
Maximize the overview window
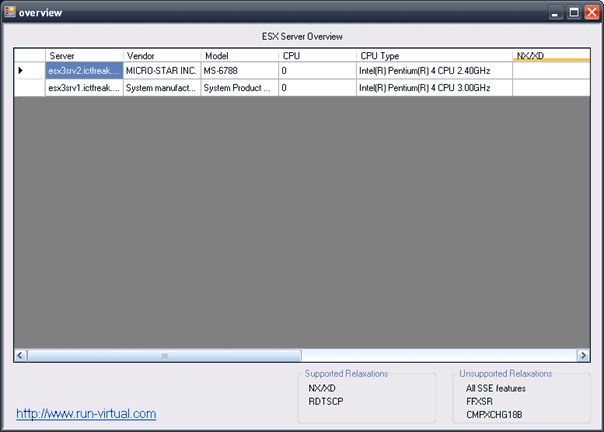[574, 12]
